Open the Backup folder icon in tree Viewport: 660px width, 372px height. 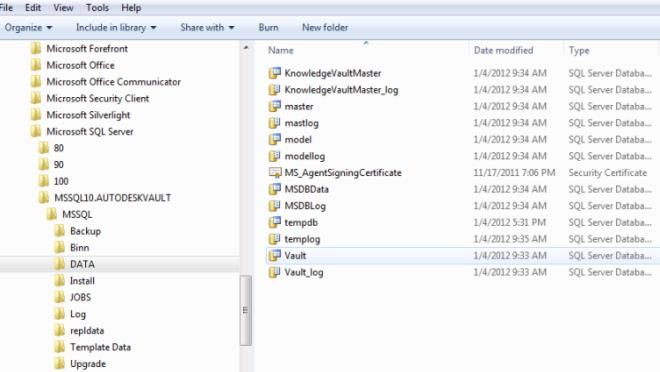(x=60, y=231)
